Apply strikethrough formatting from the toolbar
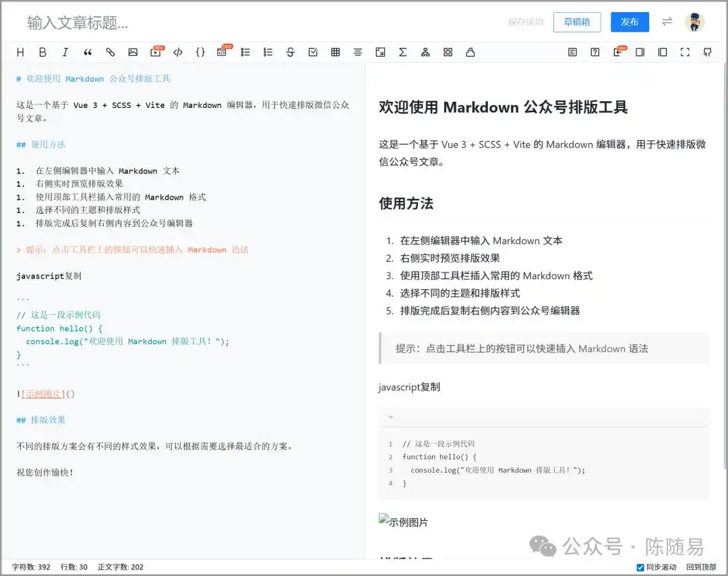 click(289, 52)
